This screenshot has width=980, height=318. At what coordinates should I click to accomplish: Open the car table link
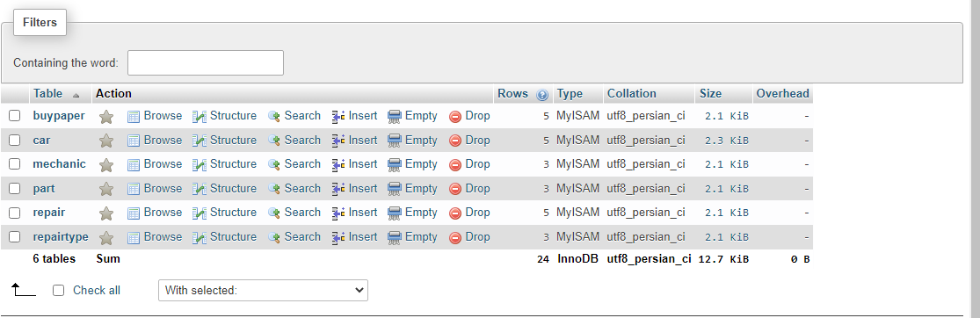tap(42, 140)
